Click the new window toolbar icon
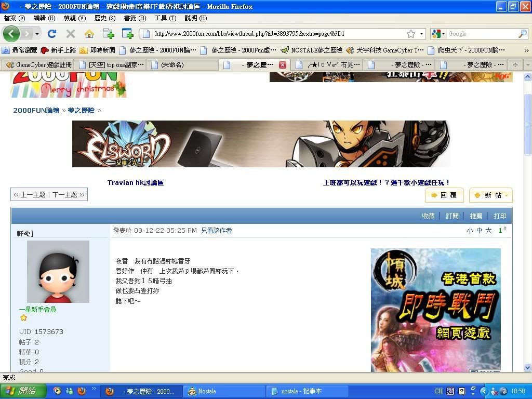The height and width of the screenshot is (399, 532). pyautogui.click(x=128, y=34)
